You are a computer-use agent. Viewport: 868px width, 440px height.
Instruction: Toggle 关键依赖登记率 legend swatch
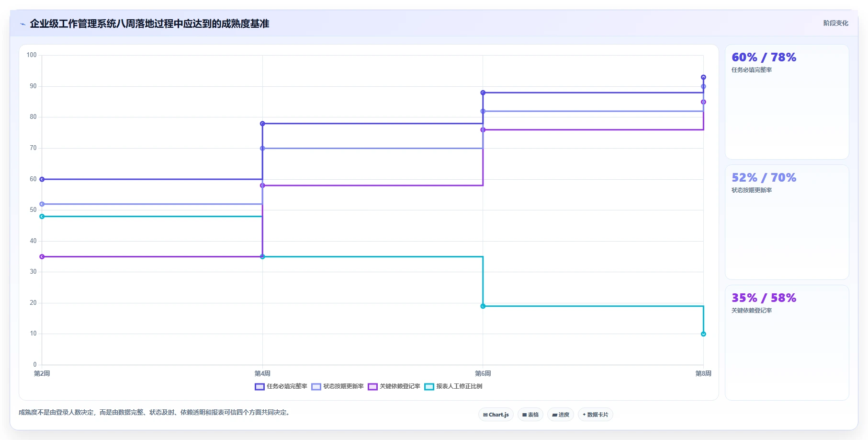[372, 387]
